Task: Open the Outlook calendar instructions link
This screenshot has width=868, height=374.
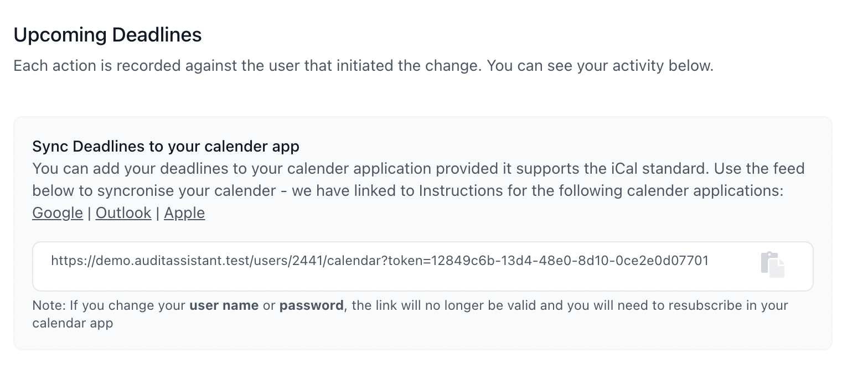Action: (x=123, y=213)
